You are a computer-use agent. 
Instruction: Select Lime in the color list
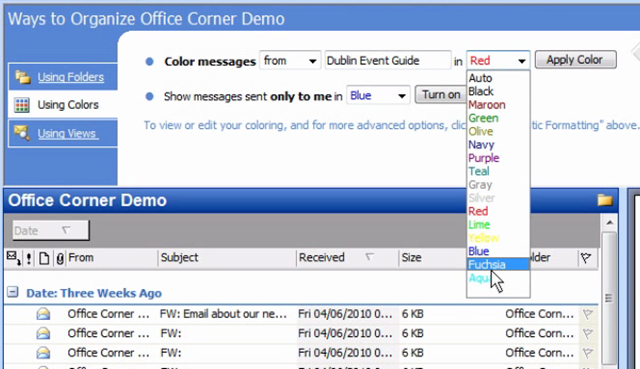pos(498,225)
